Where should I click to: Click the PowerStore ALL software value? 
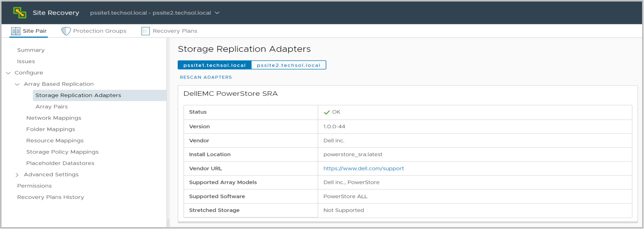coord(345,196)
